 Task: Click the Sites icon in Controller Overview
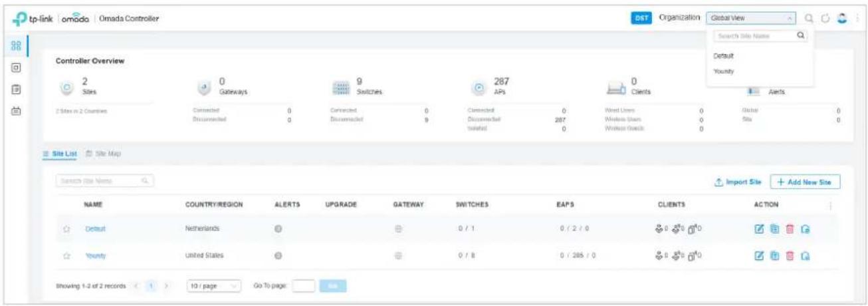click(x=66, y=87)
